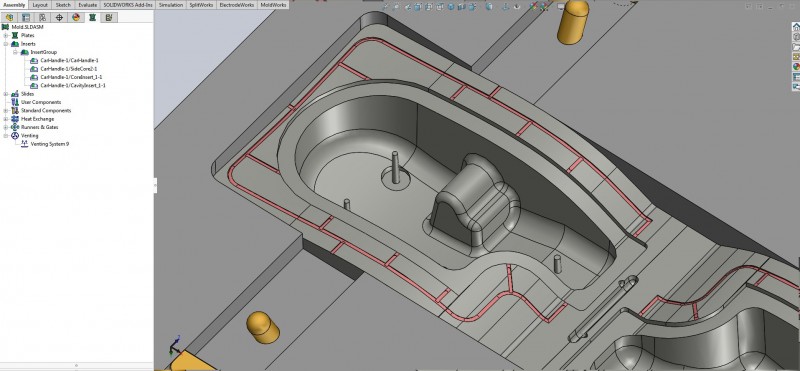Select the InsertGroup label

pos(43,52)
